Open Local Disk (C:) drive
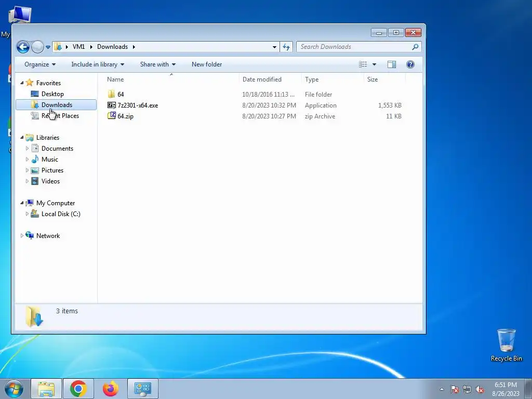Viewport: 532px width, 399px height. pos(61,214)
